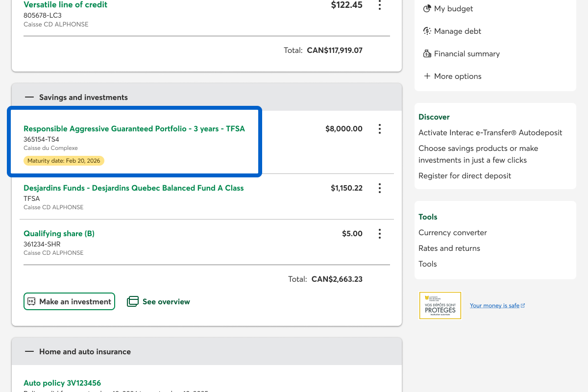Click the deposits protected badge image

440,305
